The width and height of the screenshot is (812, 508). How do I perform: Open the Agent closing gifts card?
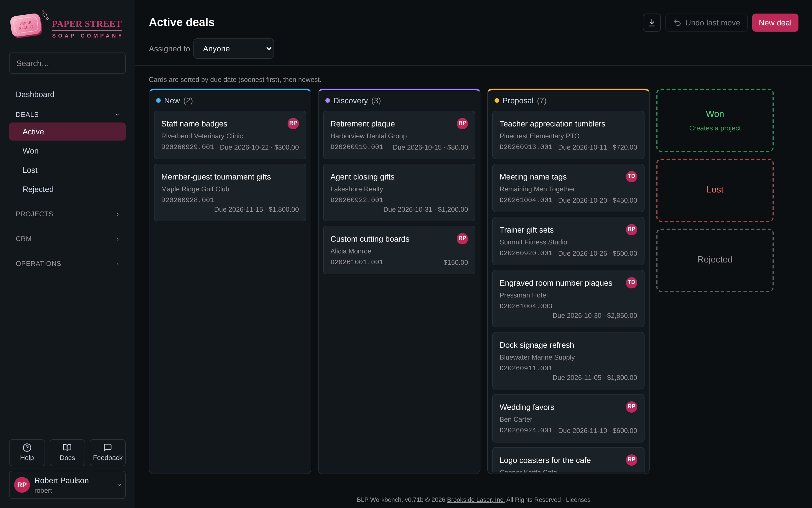pyautogui.click(x=399, y=192)
